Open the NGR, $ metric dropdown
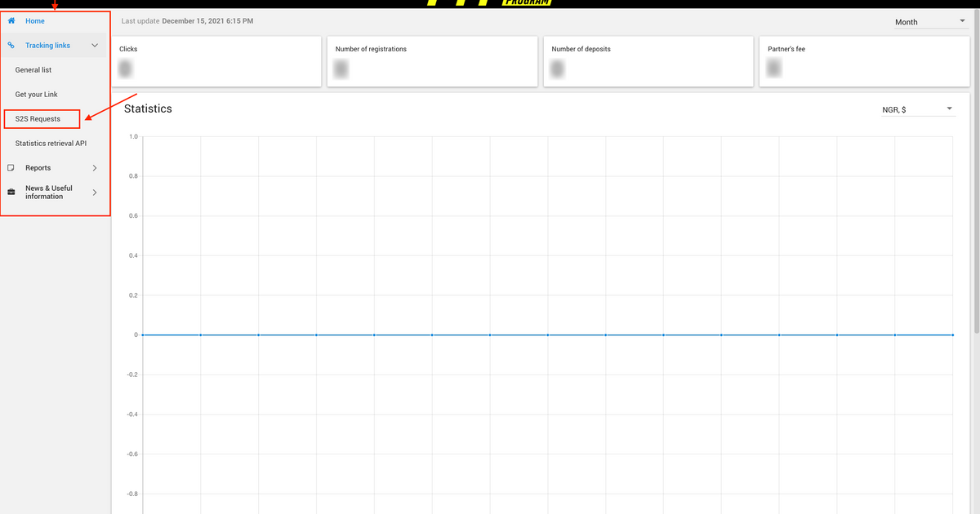The image size is (980, 514). [917, 109]
